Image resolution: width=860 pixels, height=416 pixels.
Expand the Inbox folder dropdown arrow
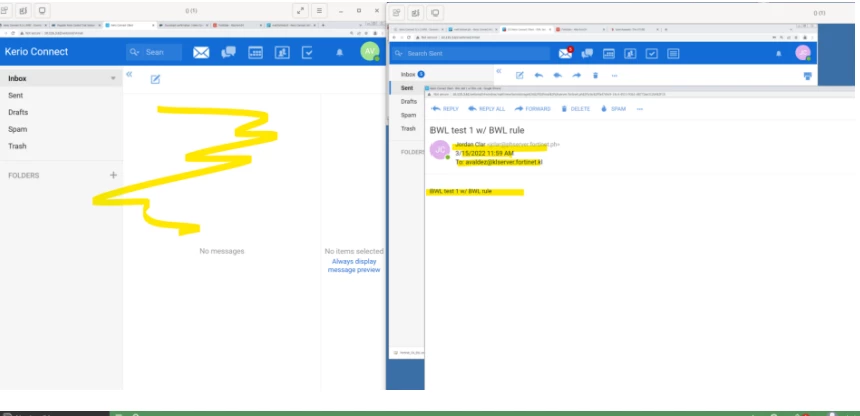(x=113, y=78)
